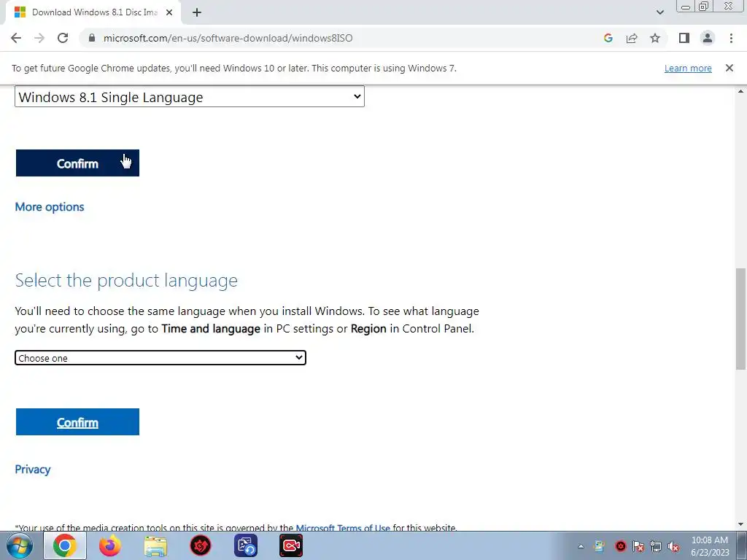This screenshot has width=747, height=560.
Task: Open the network status tray icon
Action: tap(656, 546)
